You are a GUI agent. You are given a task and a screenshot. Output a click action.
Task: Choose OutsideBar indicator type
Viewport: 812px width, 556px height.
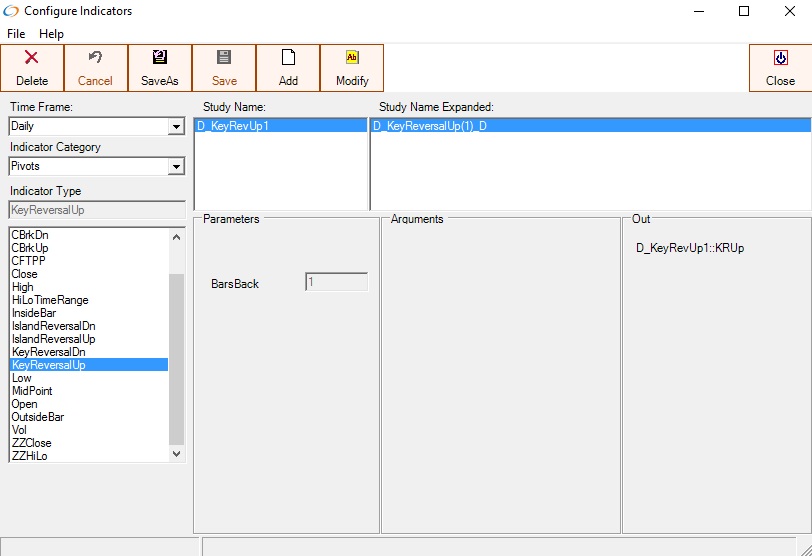pos(37,417)
